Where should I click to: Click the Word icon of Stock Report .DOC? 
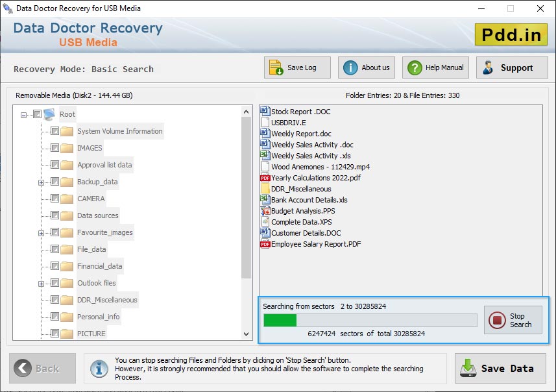[x=265, y=112]
